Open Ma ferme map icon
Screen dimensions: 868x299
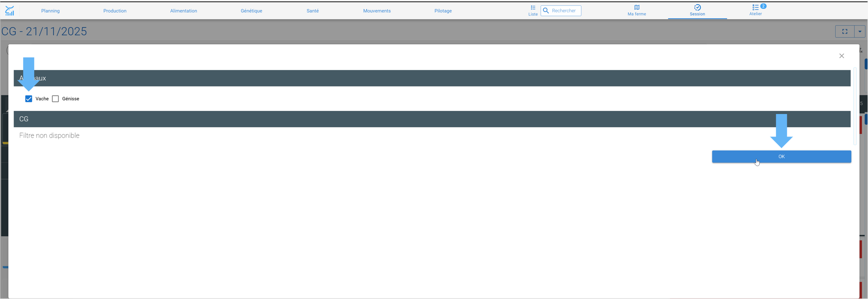pyautogui.click(x=637, y=7)
